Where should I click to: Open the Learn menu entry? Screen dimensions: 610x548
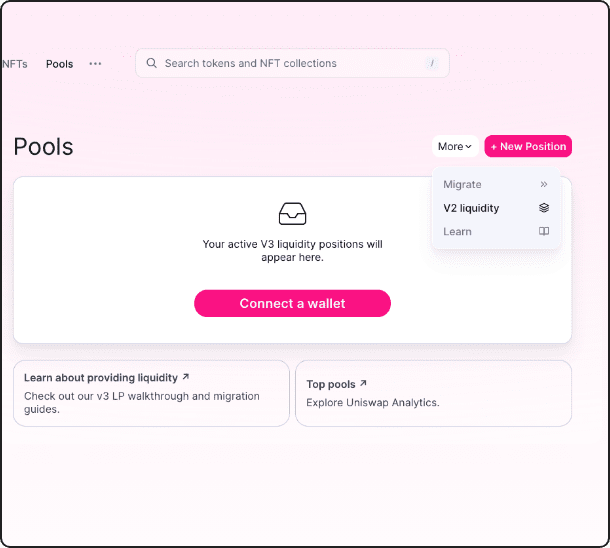pos(458,231)
